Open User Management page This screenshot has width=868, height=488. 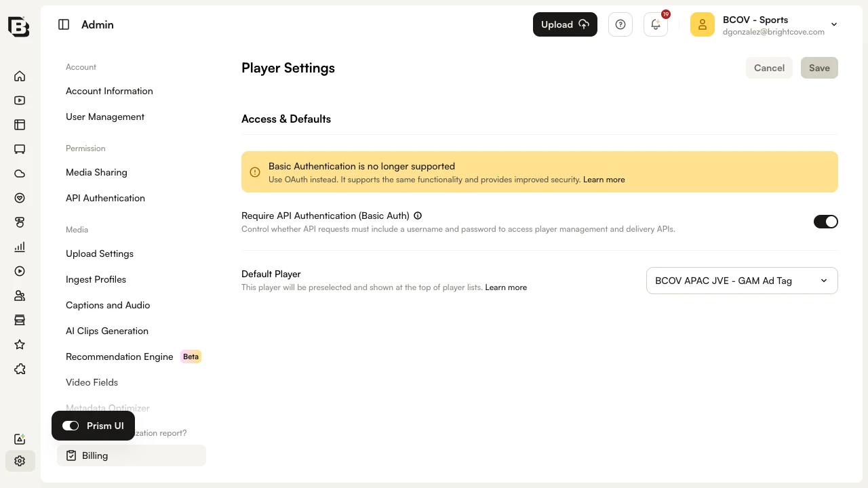[x=105, y=117]
